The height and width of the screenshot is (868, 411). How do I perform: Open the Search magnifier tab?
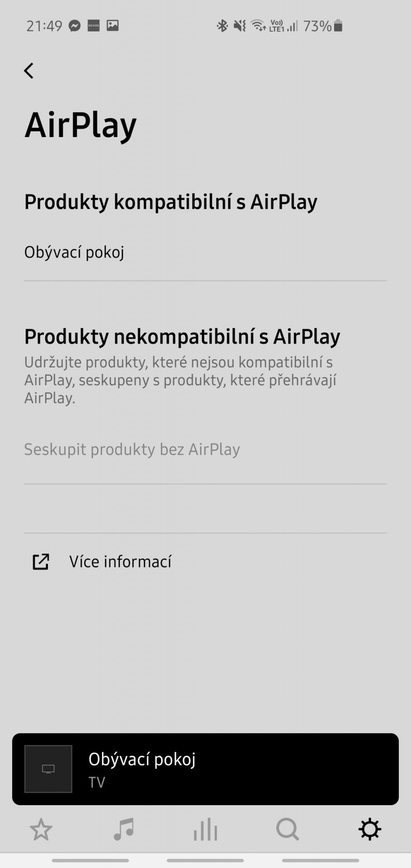(288, 830)
